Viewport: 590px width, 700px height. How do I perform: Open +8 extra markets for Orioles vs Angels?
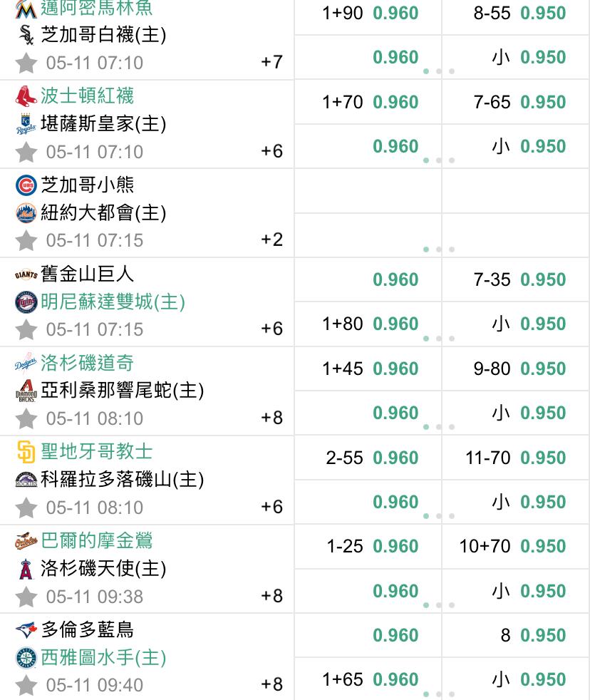(x=271, y=596)
